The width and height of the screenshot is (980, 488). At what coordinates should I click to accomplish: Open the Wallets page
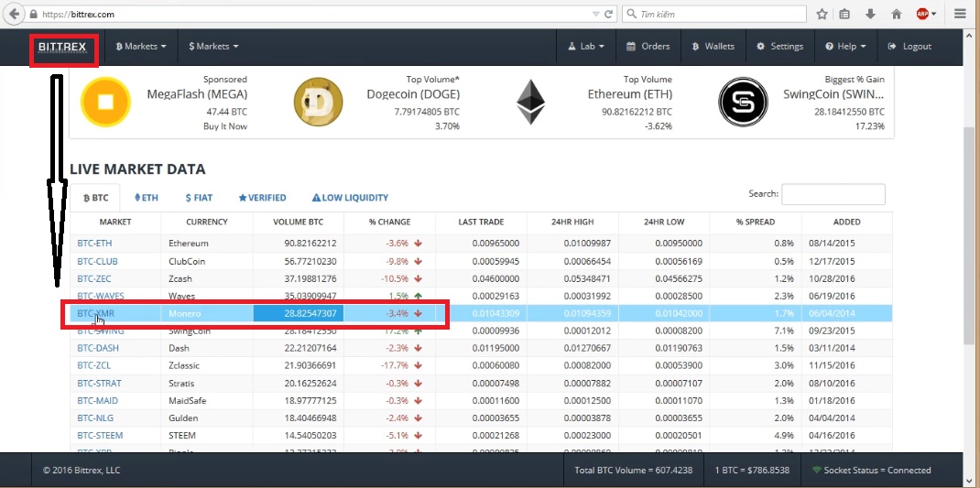713,47
